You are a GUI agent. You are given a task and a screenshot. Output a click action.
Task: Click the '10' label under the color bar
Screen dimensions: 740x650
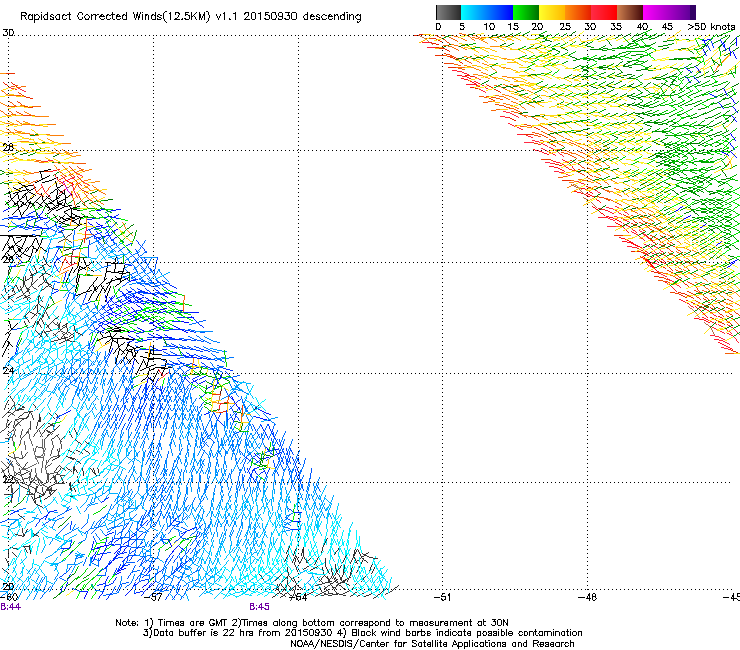pyautogui.click(x=489, y=27)
